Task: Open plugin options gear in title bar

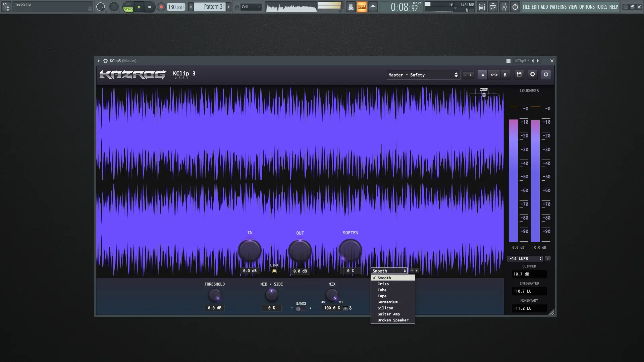Action: point(105,61)
